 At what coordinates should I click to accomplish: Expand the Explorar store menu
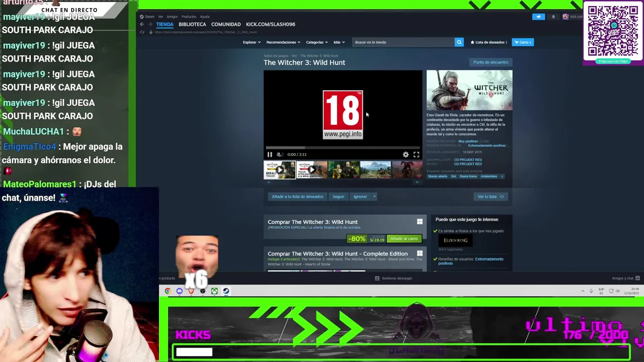click(x=252, y=42)
